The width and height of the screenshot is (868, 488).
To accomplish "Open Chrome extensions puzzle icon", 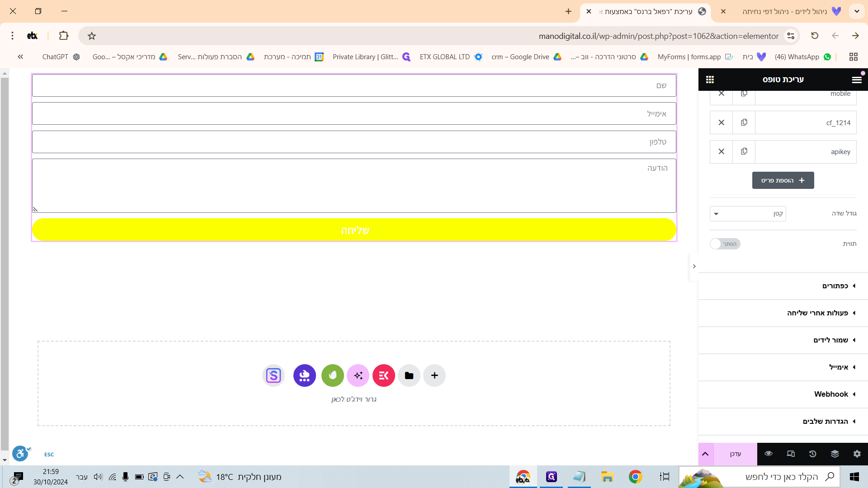I will point(64,36).
